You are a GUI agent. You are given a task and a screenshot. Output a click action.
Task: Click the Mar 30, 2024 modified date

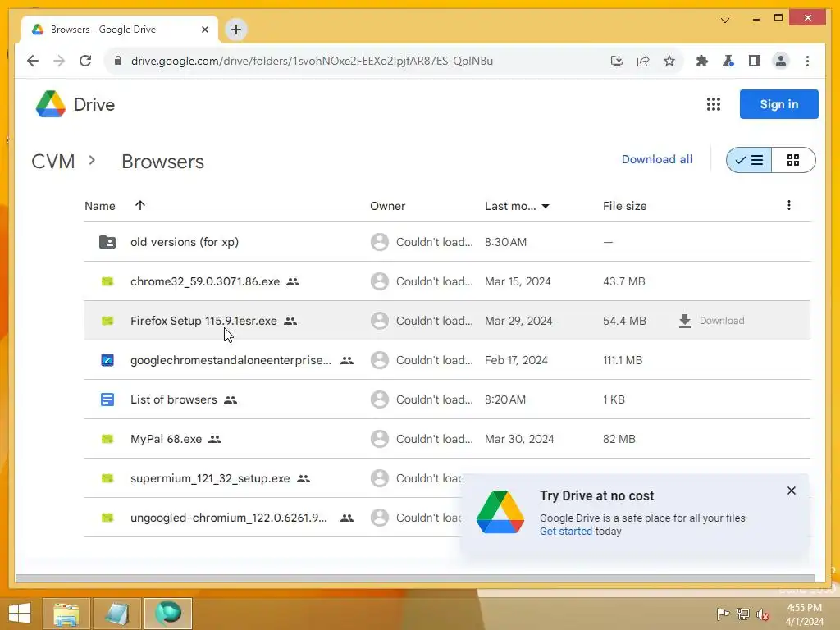[x=519, y=440]
